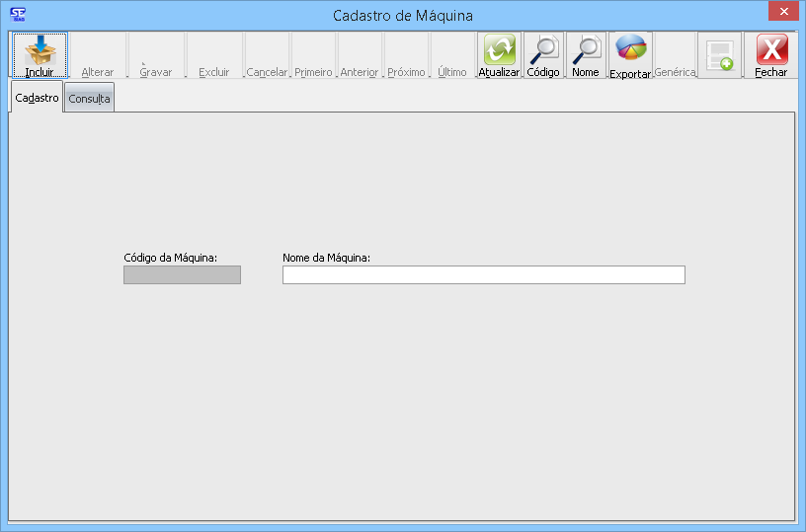Open Exportar with the pie chart icon
This screenshot has height=532, width=806.
point(630,49)
